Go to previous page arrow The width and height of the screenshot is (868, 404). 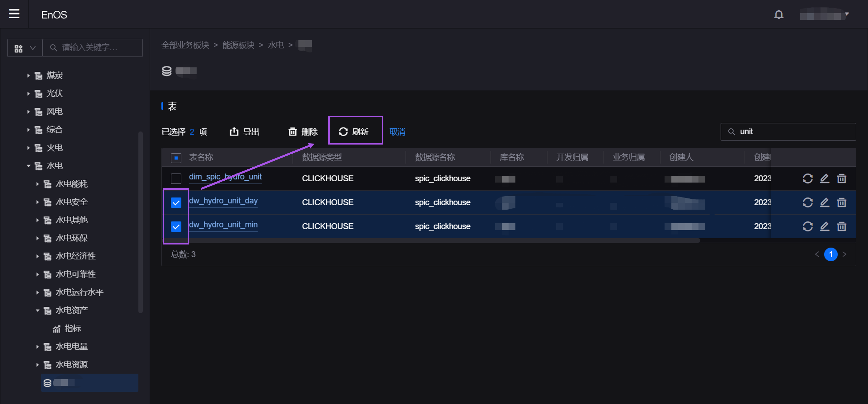point(817,255)
